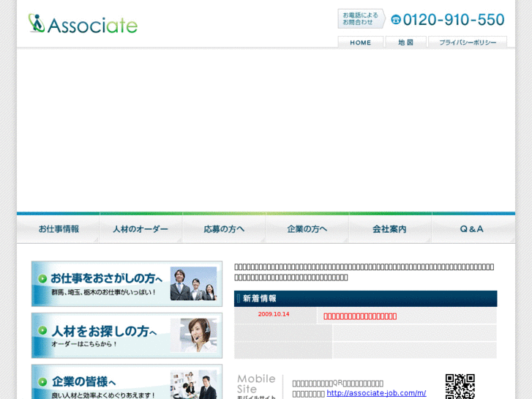Select 人材のオーダー in the navigation bar
This screenshot has width=532, height=399.
[141, 229]
